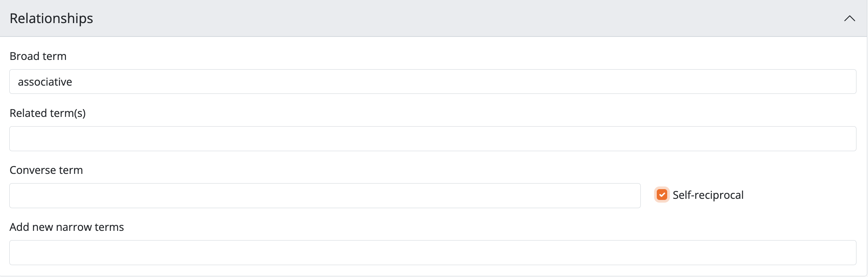This screenshot has width=868, height=277.
Task: Place cursor in the empty Converse term input
Action: coord(324,195)
